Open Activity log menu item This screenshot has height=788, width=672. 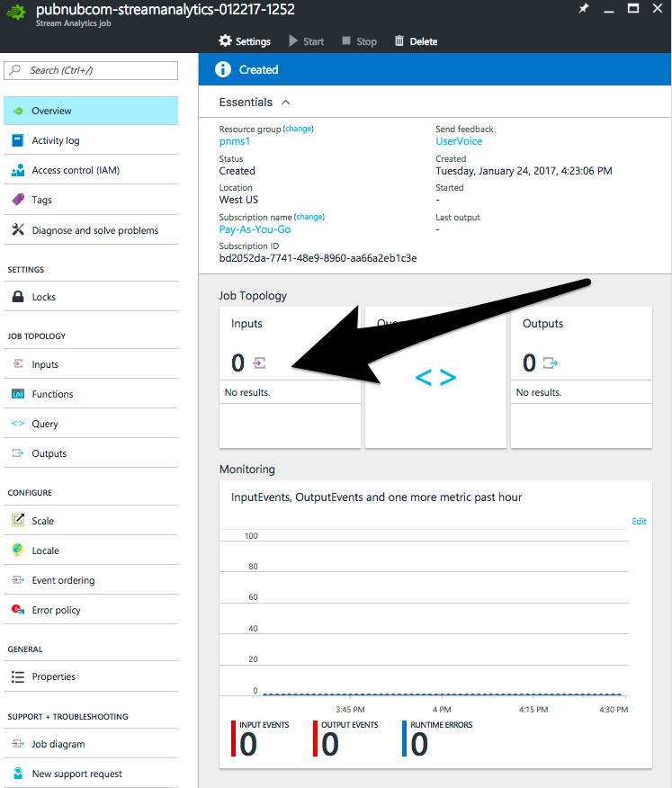point(91,140)
